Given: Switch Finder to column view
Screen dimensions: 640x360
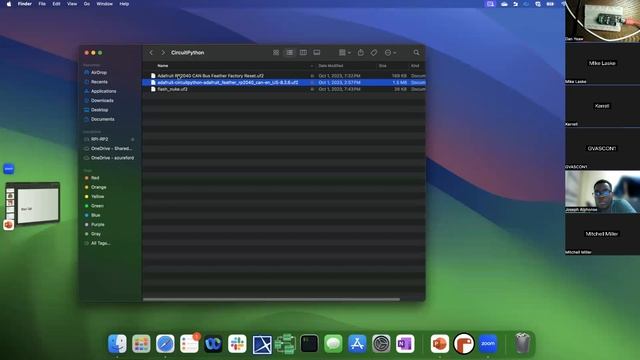Looking at the screenshot, I should tap(303, 53).
